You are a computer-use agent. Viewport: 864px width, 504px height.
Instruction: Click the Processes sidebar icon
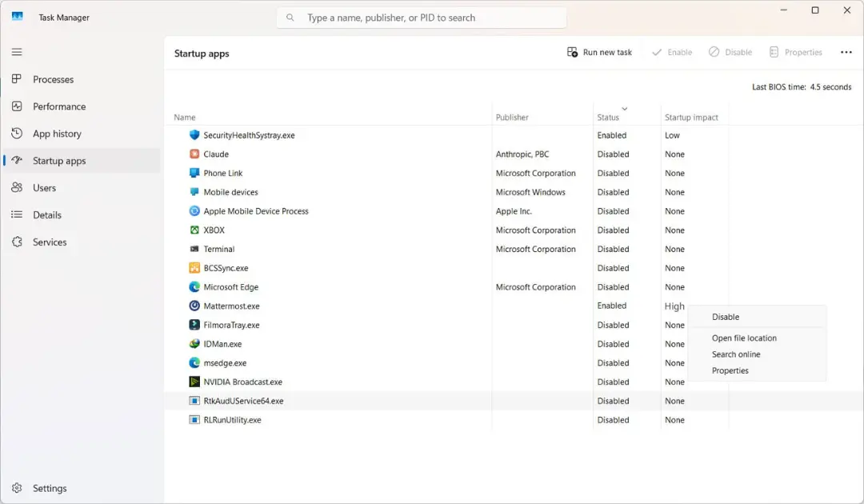pos(17,78)
